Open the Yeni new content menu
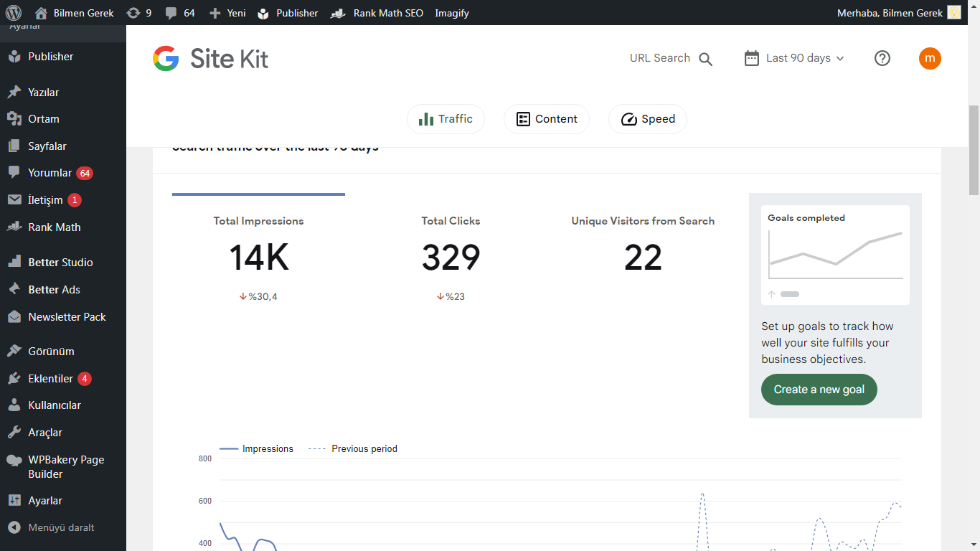The image size is (980, 551). pyautogui.click(x=227, y=13)
